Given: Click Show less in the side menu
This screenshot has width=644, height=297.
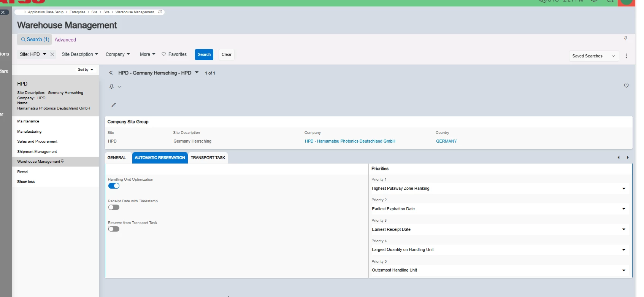Looking at the screenshot, I should [x=26, y=182].
